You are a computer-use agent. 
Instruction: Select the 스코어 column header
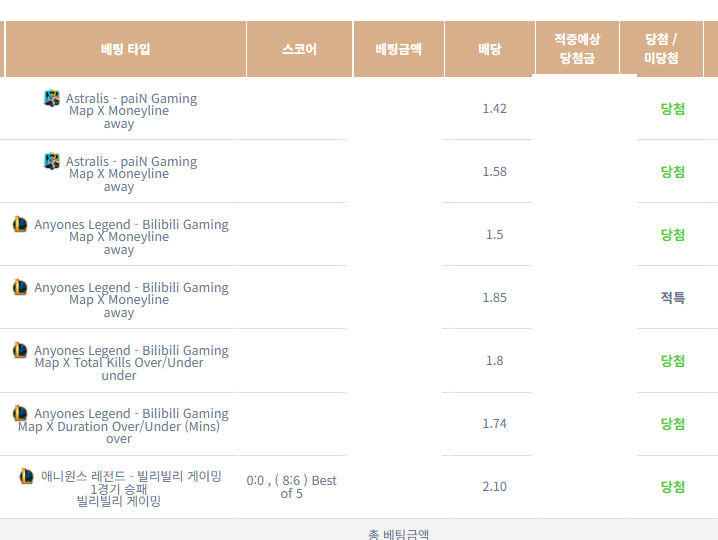coord(299,49)
